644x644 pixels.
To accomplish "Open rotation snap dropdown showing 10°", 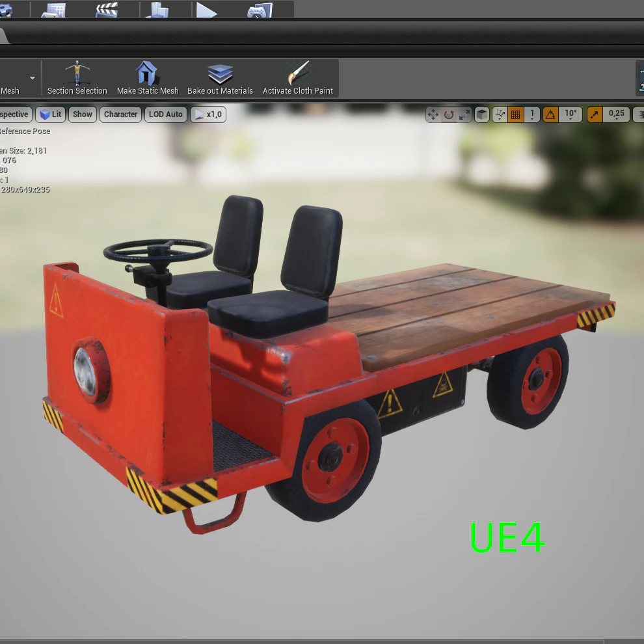I will click(x=570, y=114).
